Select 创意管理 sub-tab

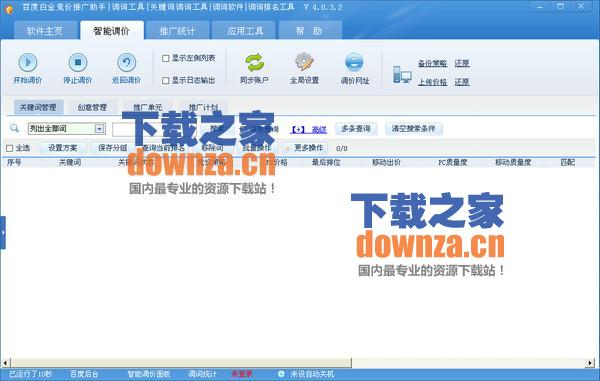click(x=92, y=107)
